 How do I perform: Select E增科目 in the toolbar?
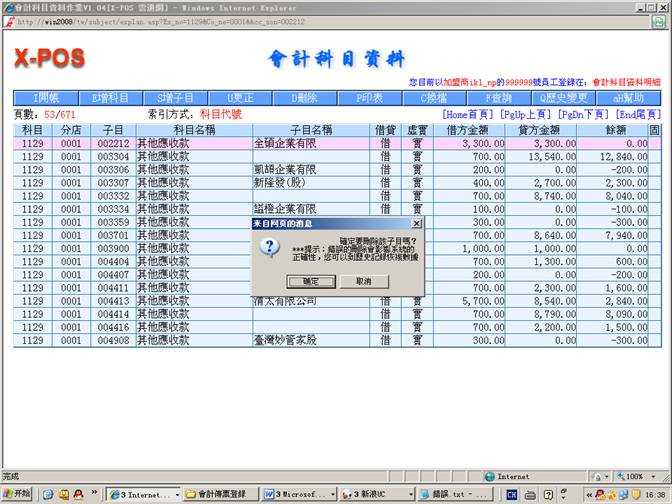click(x=110, y=98)
